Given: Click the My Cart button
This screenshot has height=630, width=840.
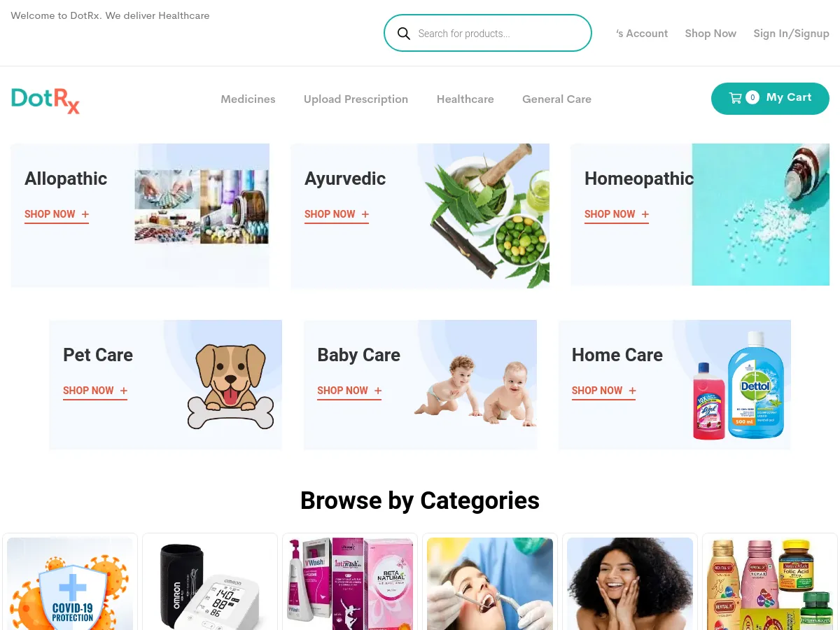Looking at the screenshot, I should (x=770, y=98).
